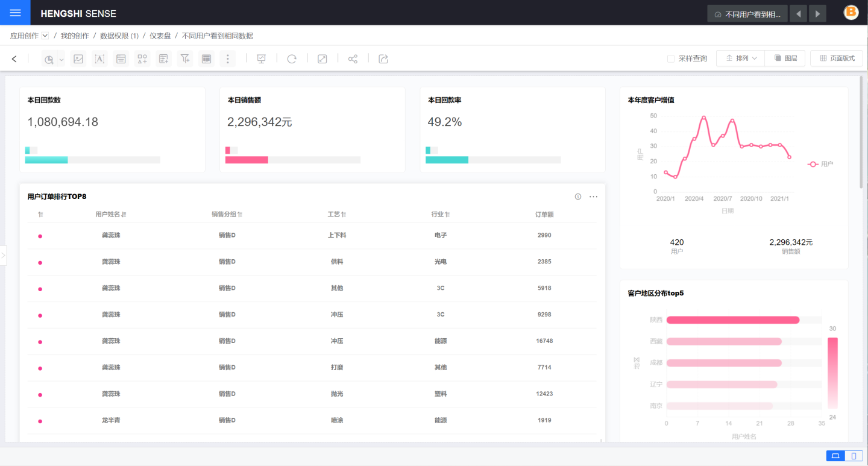Add a filter using the funnel icon
The height and width of the screenshot is (466, 868).
click(x=185, y=58)
